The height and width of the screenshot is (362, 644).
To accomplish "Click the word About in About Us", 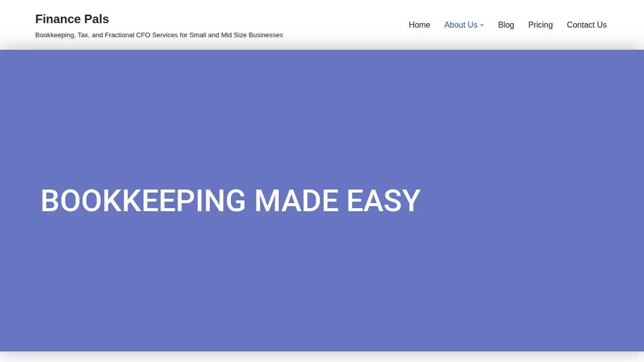I will 455,25.
